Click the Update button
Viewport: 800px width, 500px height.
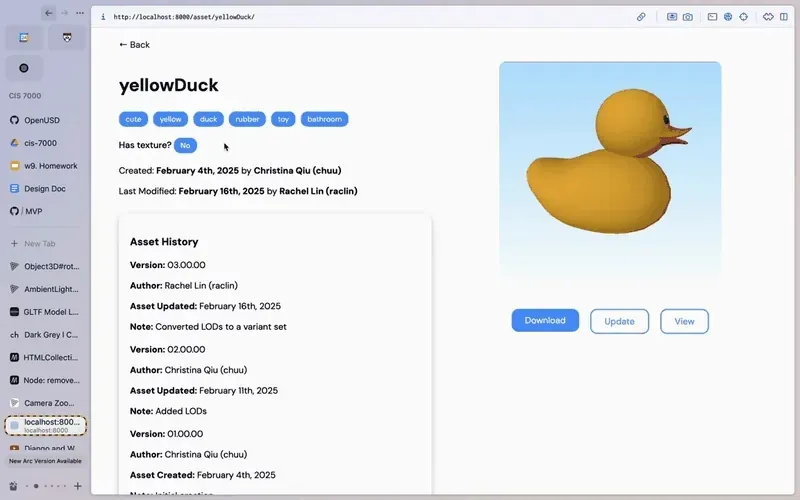(619, 321)
